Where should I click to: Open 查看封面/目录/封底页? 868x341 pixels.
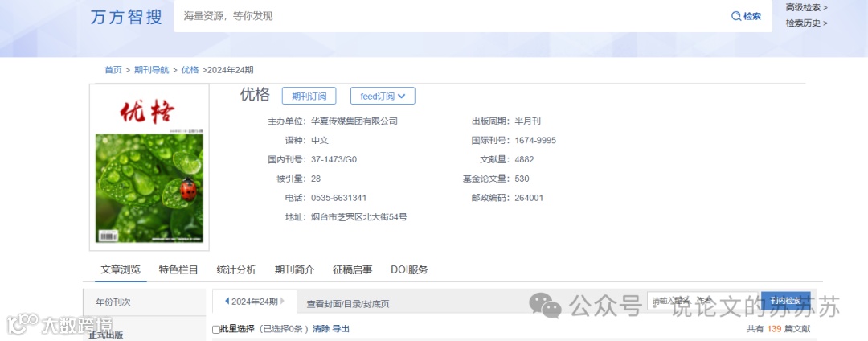click(x=348, y=304)
